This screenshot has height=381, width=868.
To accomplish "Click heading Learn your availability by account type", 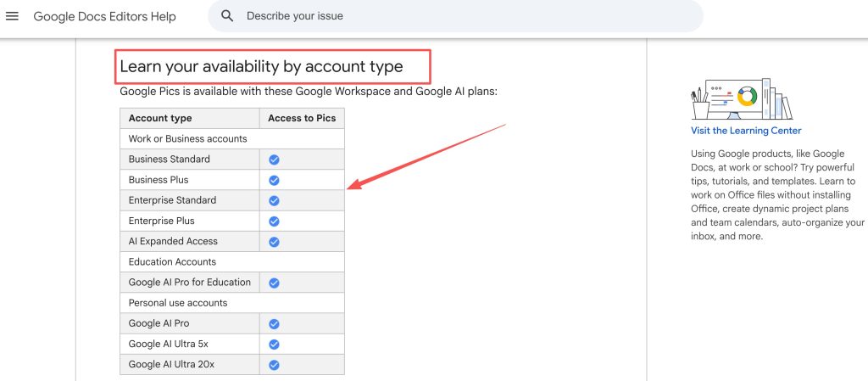I will pos(261,66).
